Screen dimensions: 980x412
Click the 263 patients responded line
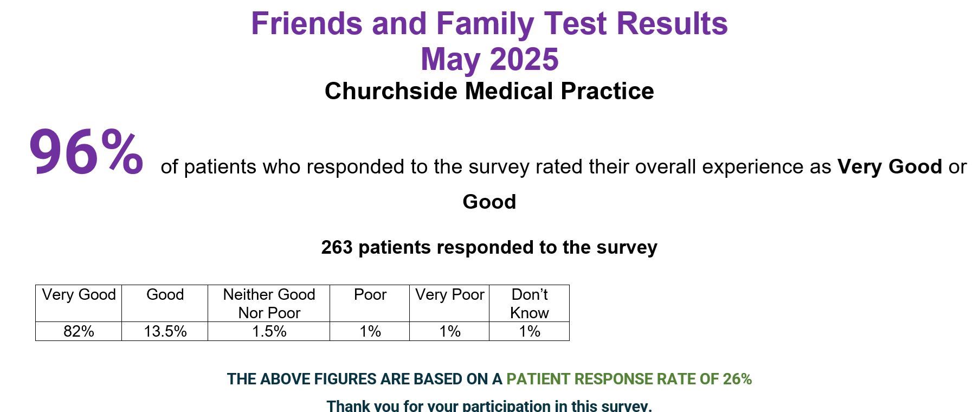[489, 247]
